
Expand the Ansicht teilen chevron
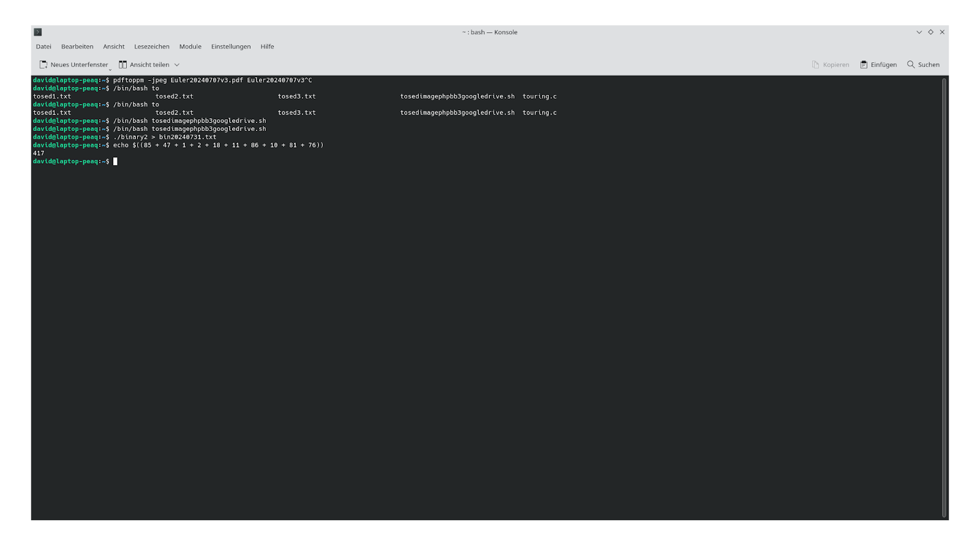tap(177, 65)
